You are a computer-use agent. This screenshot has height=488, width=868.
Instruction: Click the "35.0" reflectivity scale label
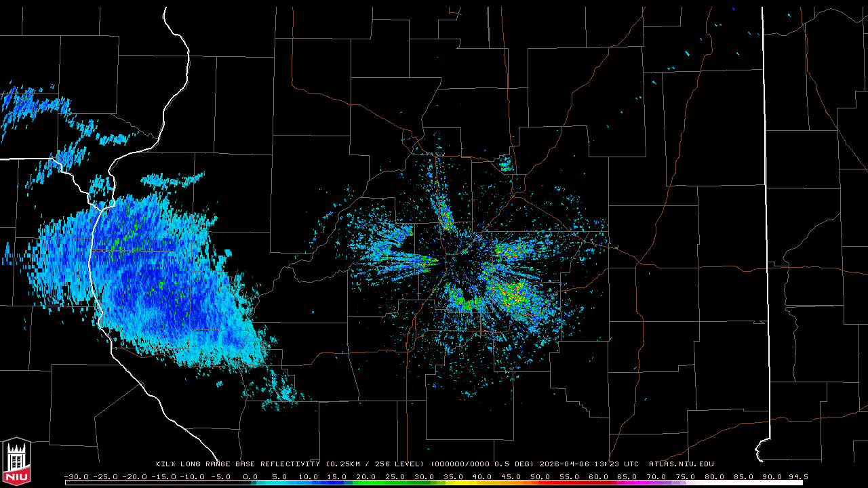tap(454, 476)
